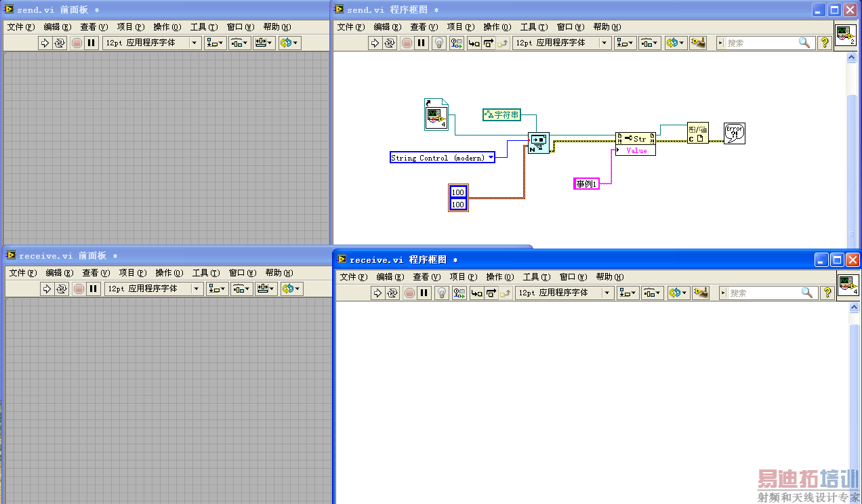Clean up receive.vi block diagram
Screen dimensions: 862x504
point(701,293)
